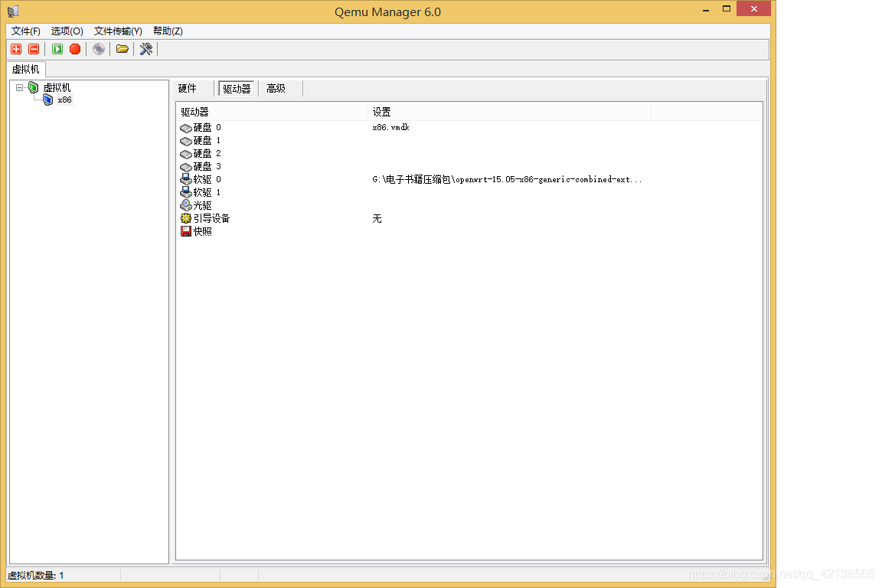Click the 硬盘 3 hard disk icon

point(185,167)
